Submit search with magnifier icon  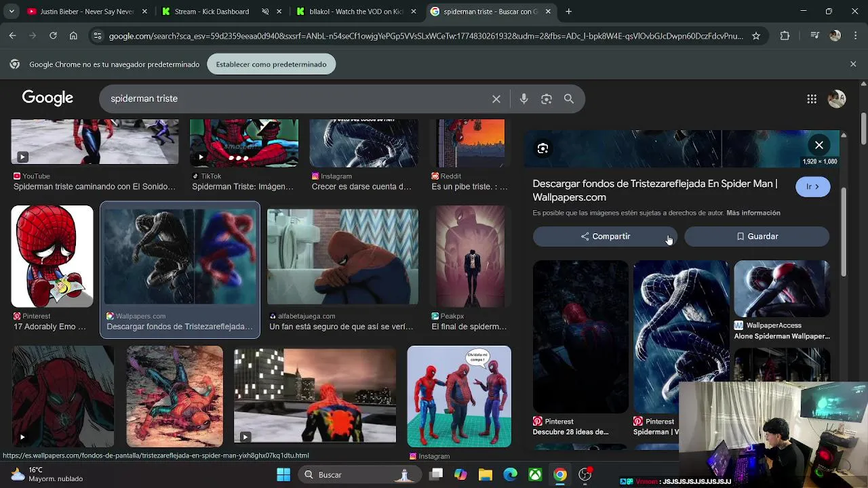(x=569, y=99)
